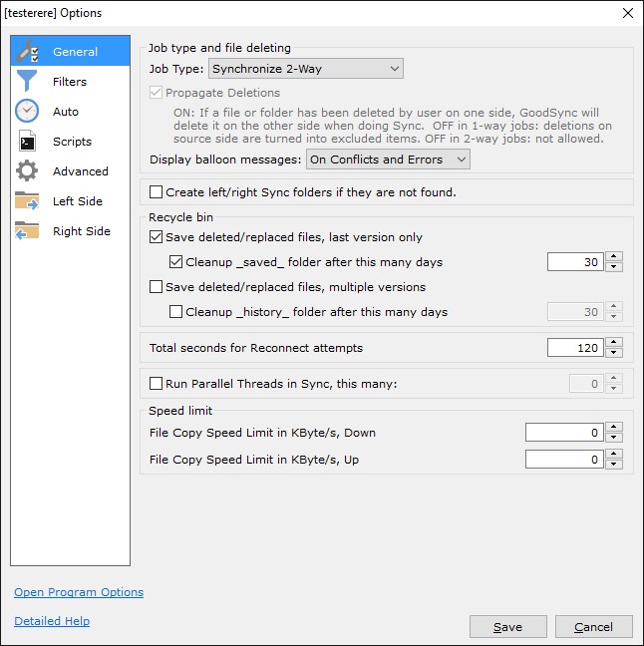This screenshot has height=646, width=644.
Task: Increase Cleanup _saved_ folder days value
Action: pos(614,257)
